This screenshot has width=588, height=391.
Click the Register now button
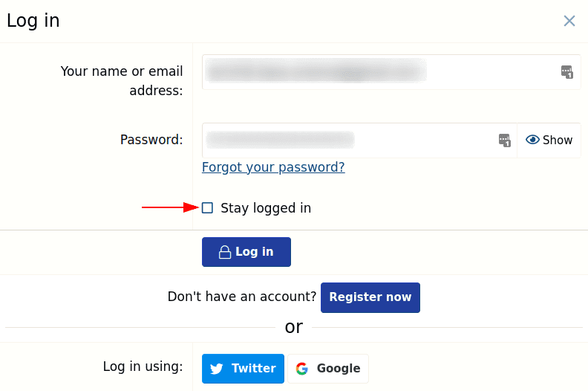pyautogui.click(x=370, y=297)
